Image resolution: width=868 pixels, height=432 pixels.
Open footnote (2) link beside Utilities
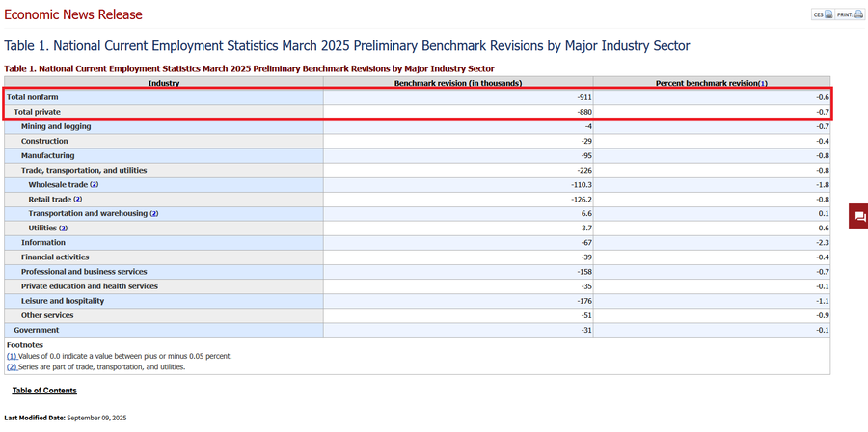click(x=63, y=228)
